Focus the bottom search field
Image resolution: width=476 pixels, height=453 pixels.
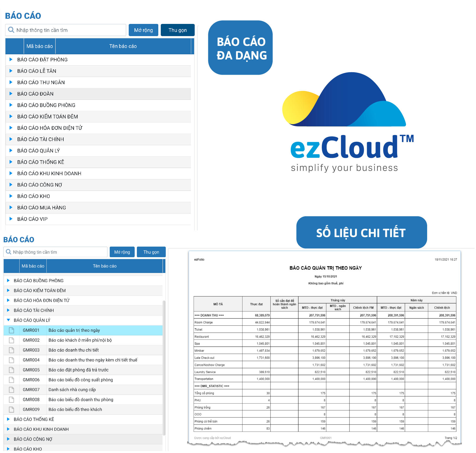click(x=55, y=252)
